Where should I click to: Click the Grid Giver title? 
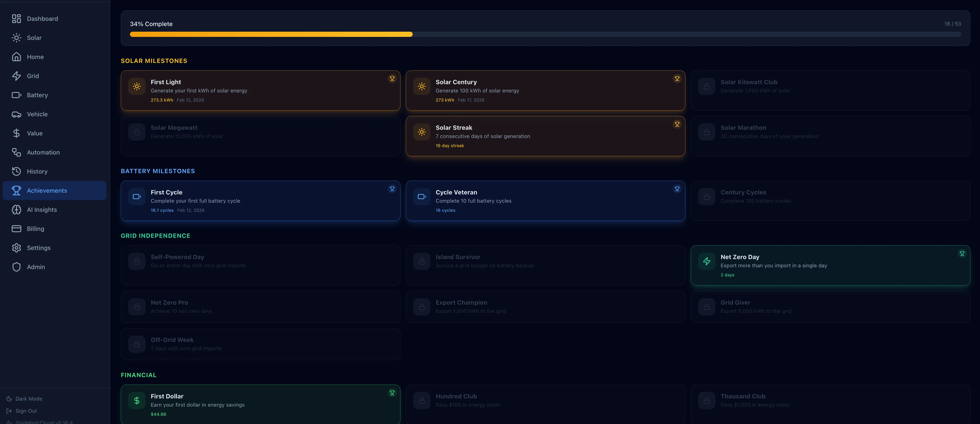click(735, 302)
